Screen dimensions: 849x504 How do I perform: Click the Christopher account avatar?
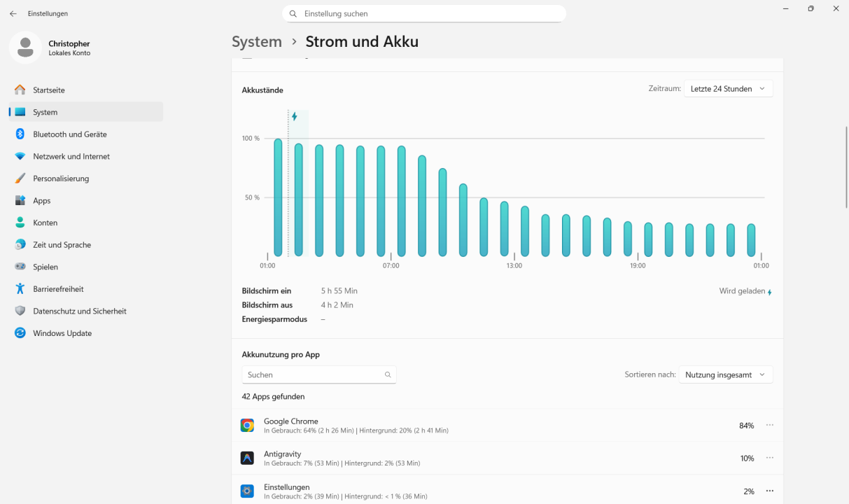click(x=25, y=48)
